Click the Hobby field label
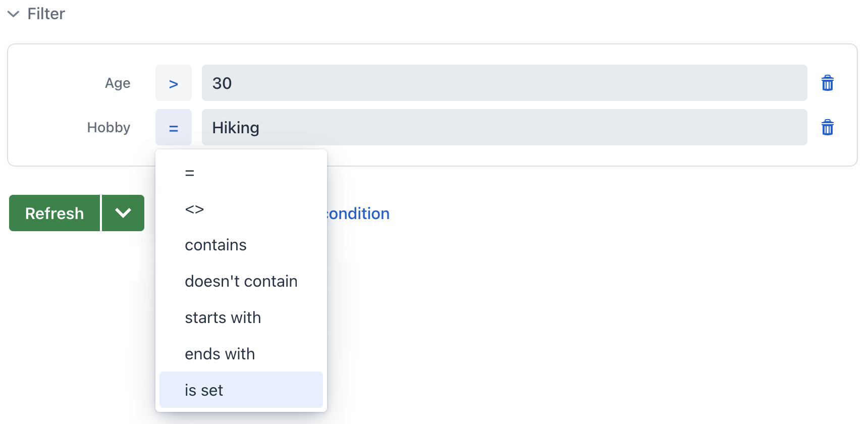868x424 pixels. (x=108, y=127)
